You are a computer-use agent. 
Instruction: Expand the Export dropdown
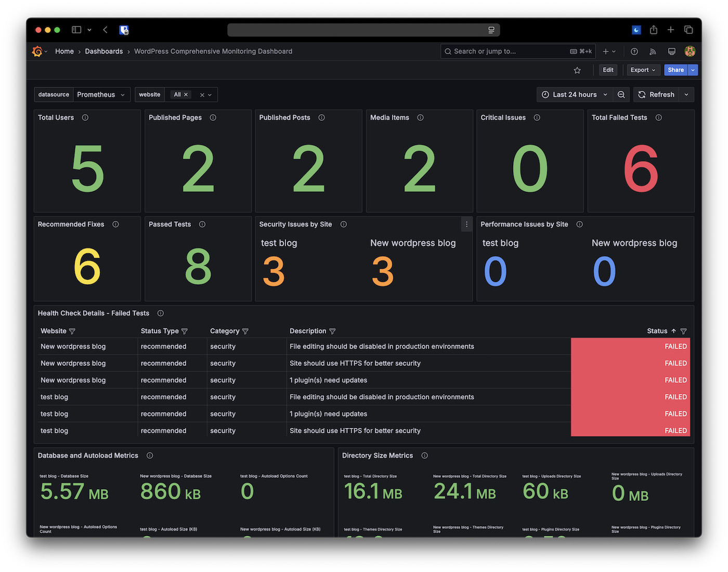643,70
